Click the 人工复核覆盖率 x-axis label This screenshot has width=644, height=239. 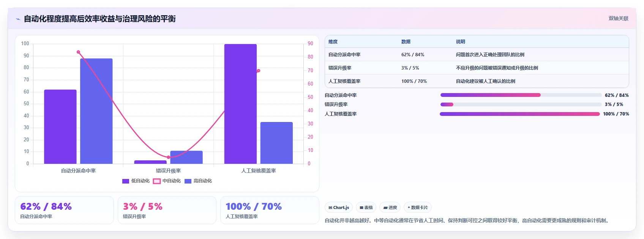(259, 171)
